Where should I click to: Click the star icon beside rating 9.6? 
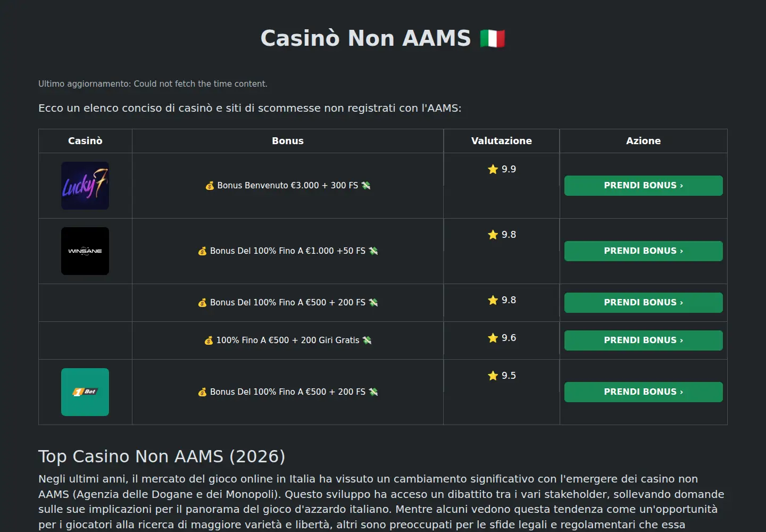point(493,338)
